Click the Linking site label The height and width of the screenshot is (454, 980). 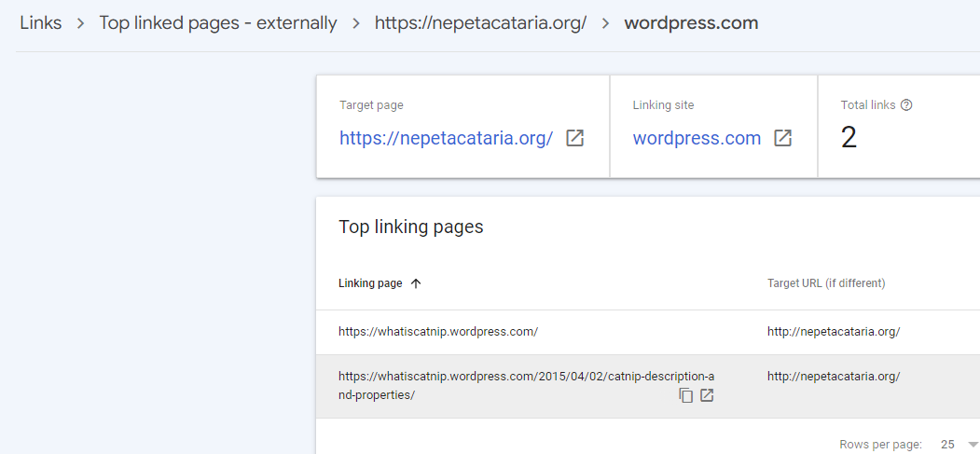(x=663, y=105)
